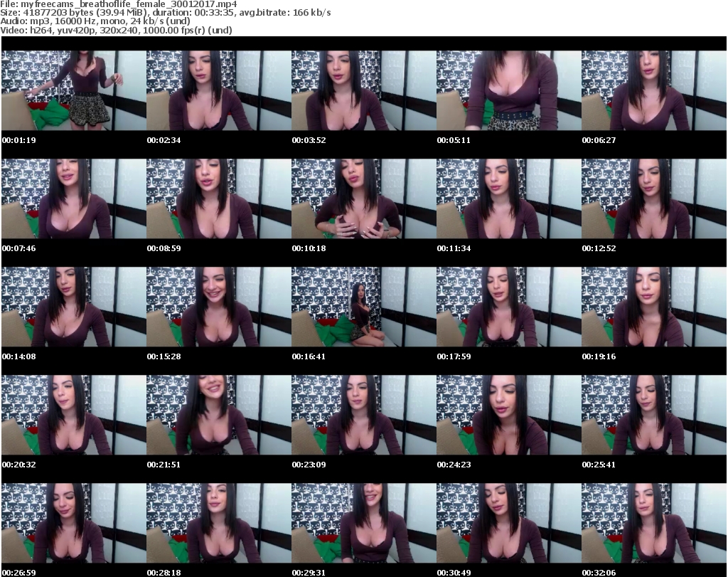Click the thumbnail at 00:30:49
Viewport: 728px width, 577px height.
click(509, 524)
